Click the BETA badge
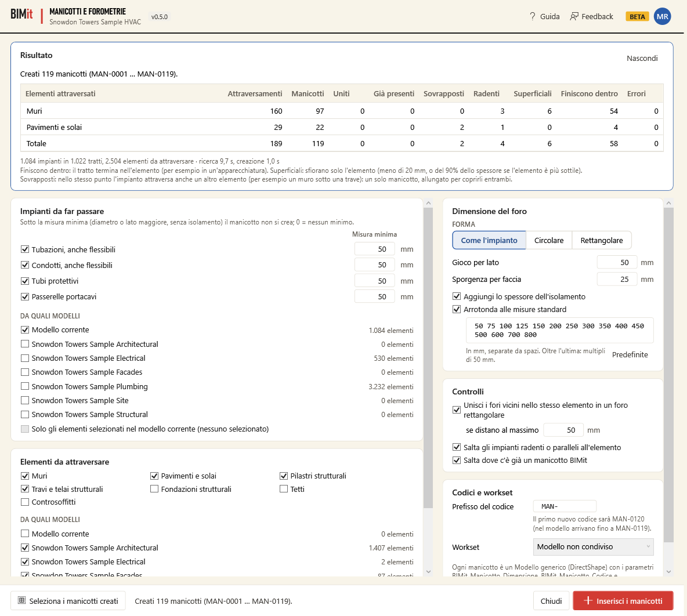 (x=637, y=17)
